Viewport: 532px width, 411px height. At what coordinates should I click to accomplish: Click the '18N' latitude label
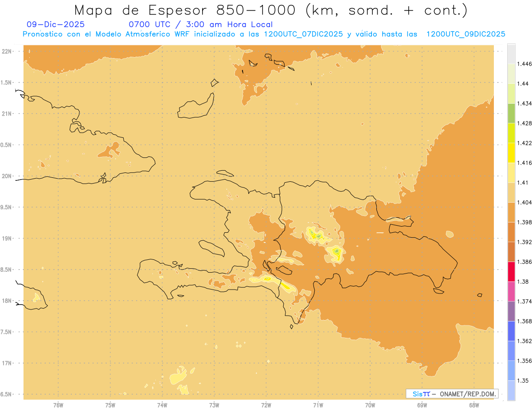7,301
